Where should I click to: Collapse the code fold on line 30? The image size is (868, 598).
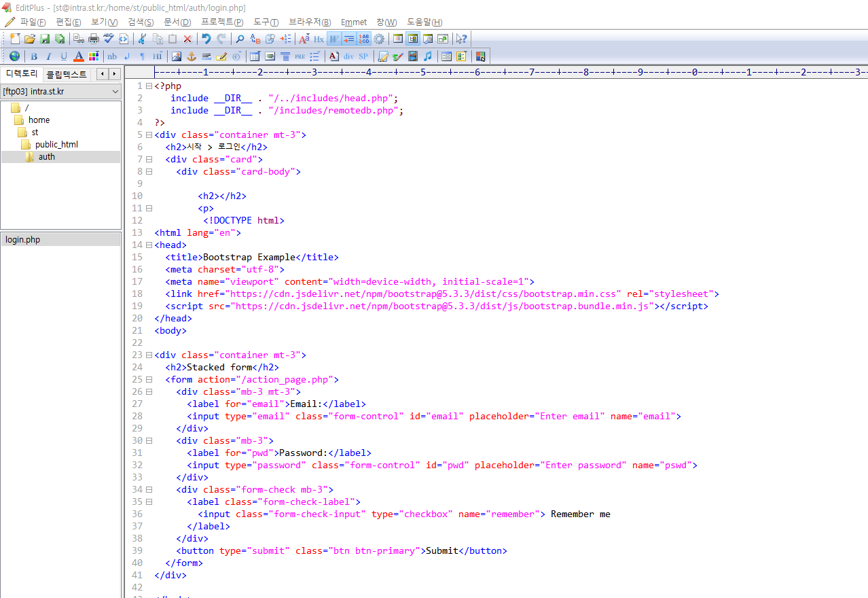[148, 441]
